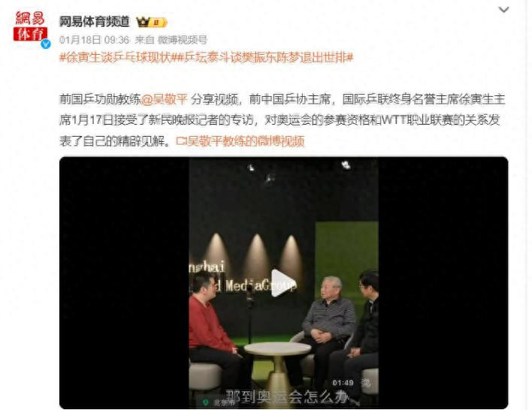Play the interview video
Screen dimensions: 532x410
(282, 283)
